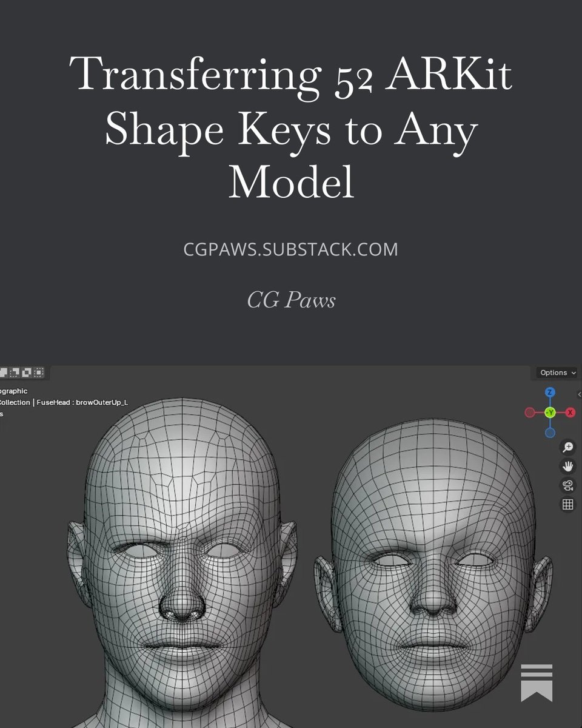Click the green -Y axis gizmo

[550, 413]
